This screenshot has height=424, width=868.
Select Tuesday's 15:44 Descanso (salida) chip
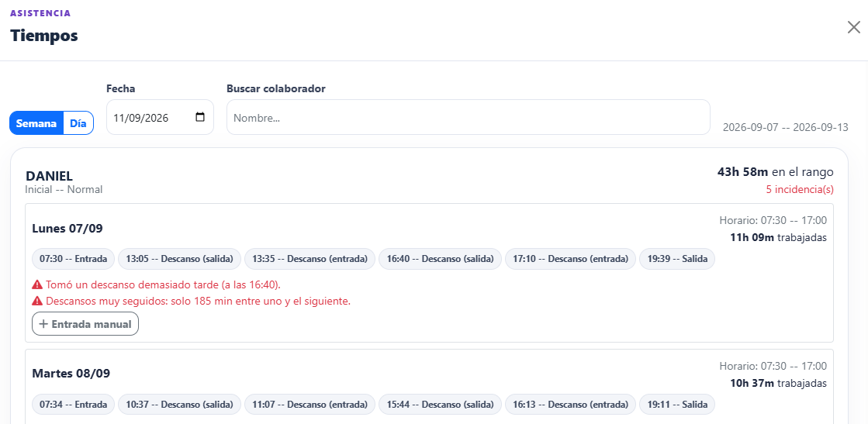click(x=440, y=404)
